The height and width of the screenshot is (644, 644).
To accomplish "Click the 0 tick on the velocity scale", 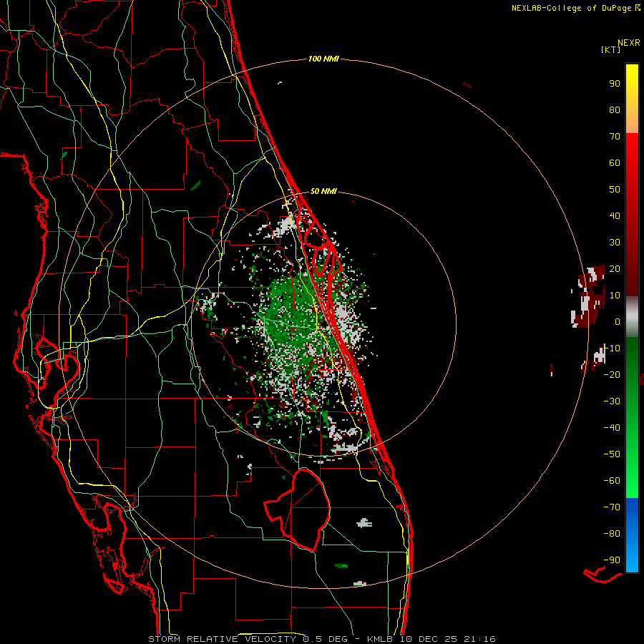I will pos(618,321).
